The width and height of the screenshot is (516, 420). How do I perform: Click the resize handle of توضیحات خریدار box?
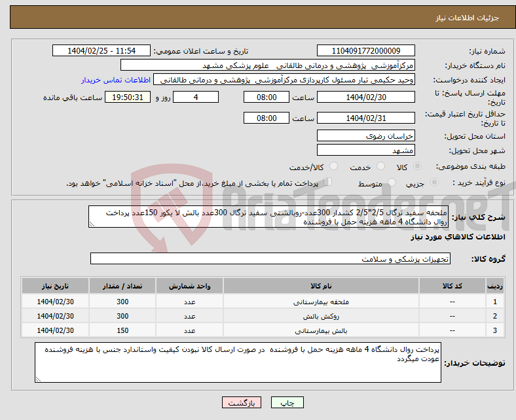pyautogui.click(x=38, y=379)
